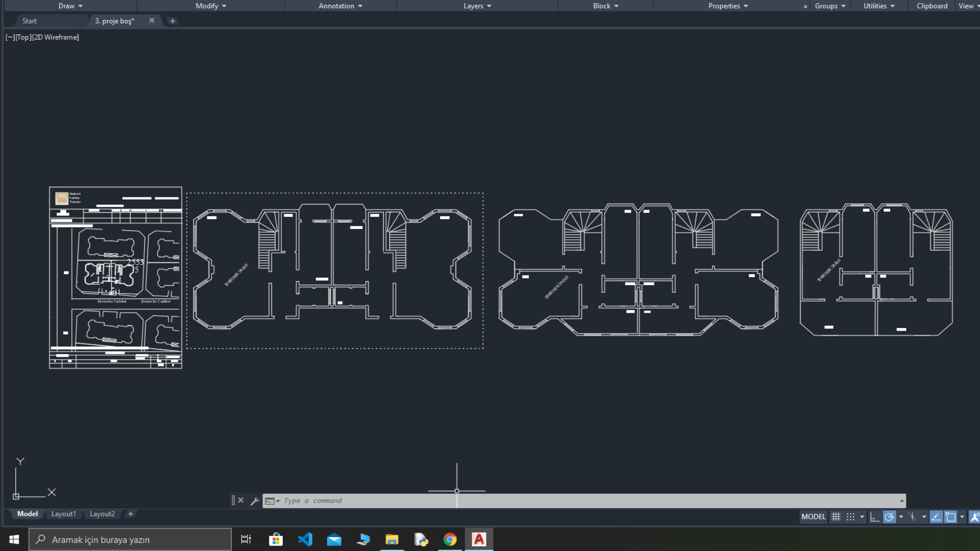Close the command line window
The width and height of the screenshot is (980, 551).
(x=241, y=500)
